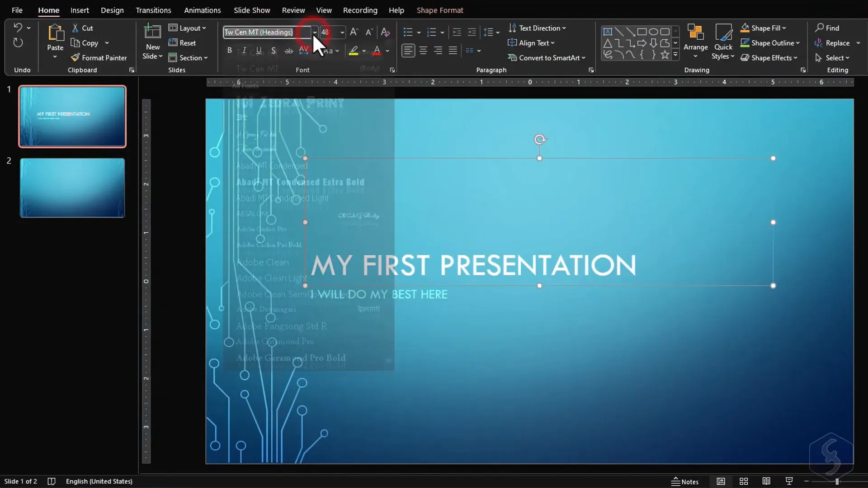Switch to the Animations tab

click(203, 10)
